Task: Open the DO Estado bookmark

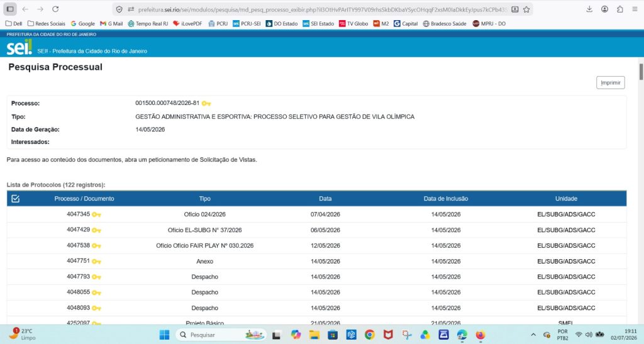Action: tap(282, 24)
